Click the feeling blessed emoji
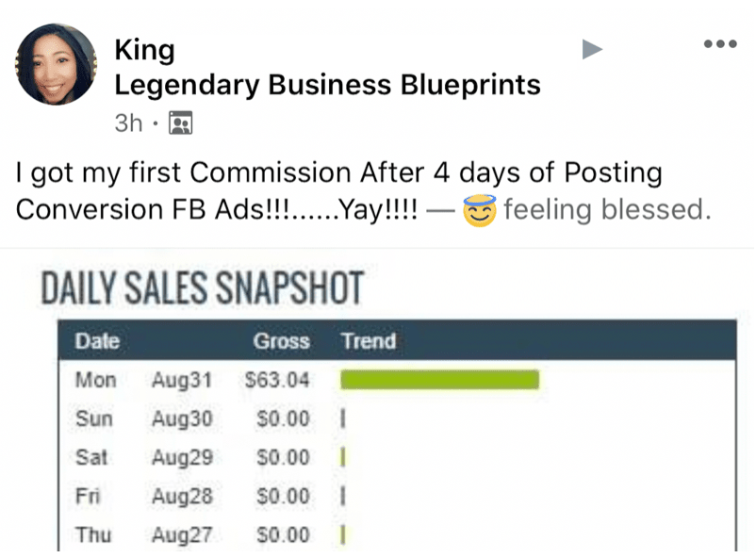756x558 pixels. 479,211
